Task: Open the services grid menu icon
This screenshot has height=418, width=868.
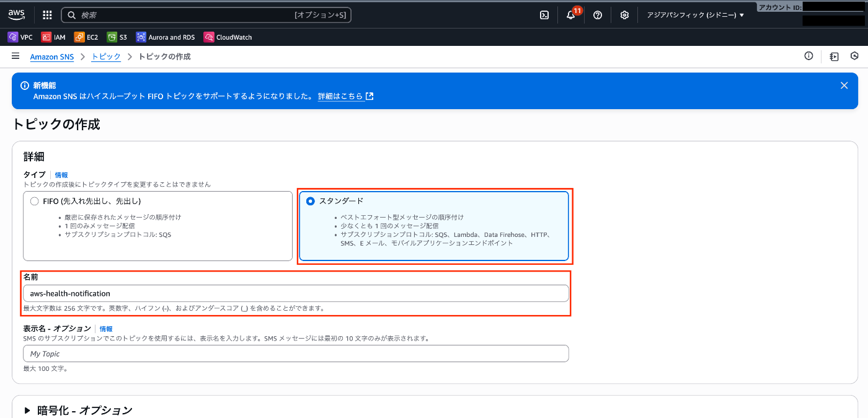Action: click(47, 15)
